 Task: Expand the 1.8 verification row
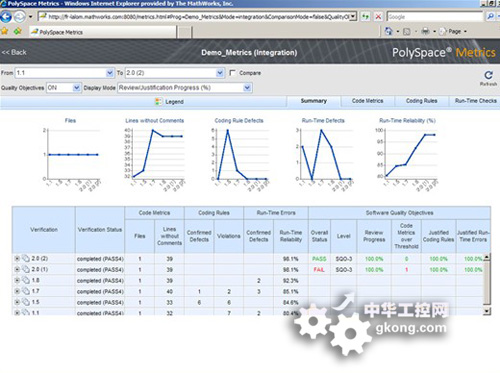point(17,280)
